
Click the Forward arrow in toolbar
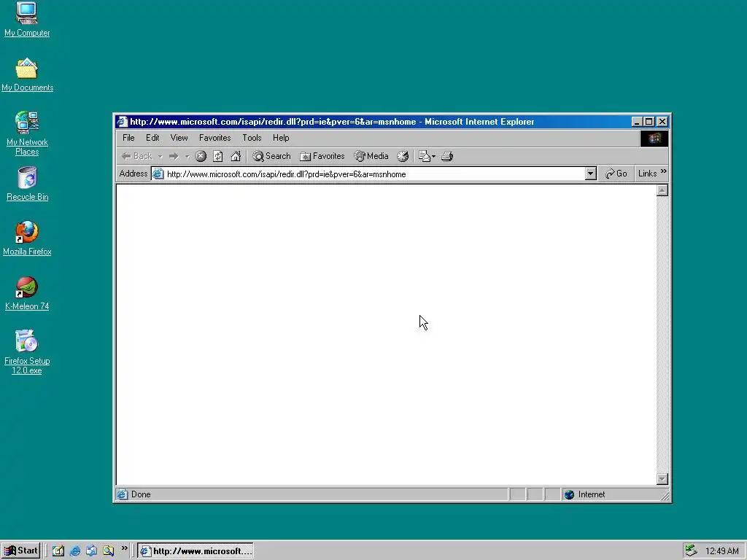pos(174,156)
